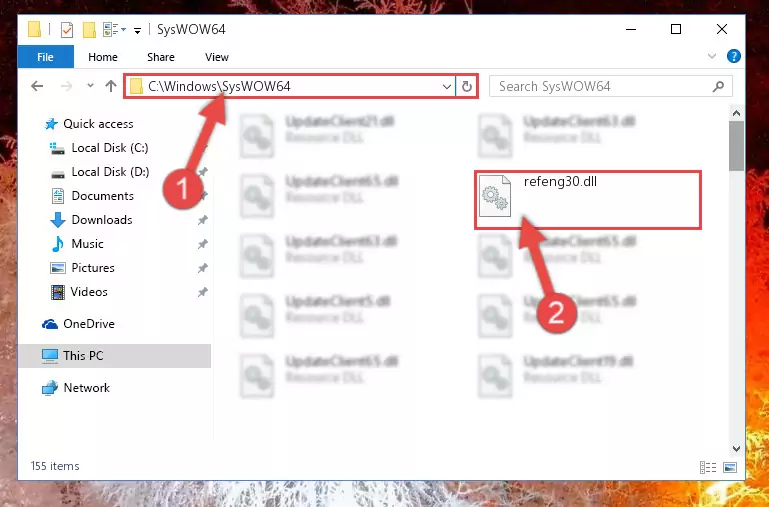Click the address bar path C:\Windows\SysWOW64
The width and height of the screenshot is (769, 507).
pos(219,86)
